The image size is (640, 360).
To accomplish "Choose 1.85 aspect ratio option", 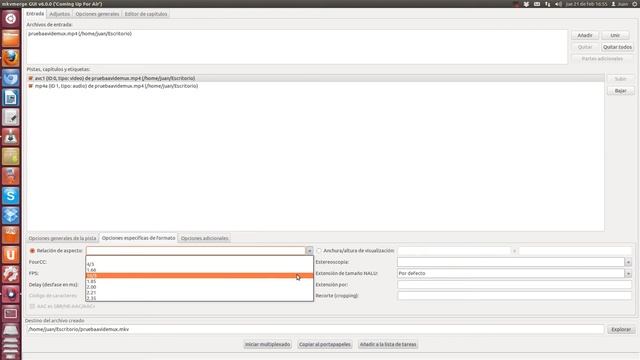I will 199,281.
